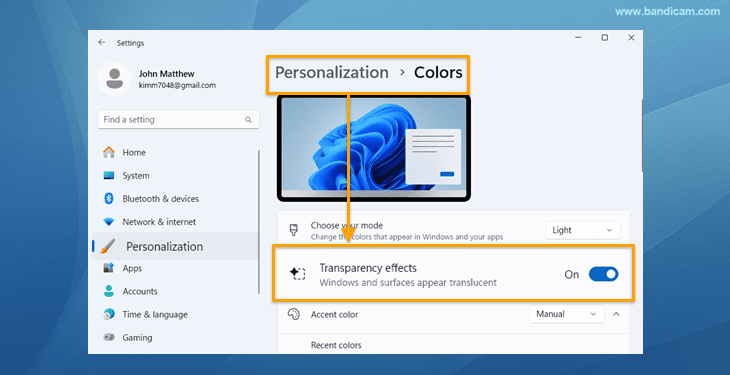Collapse the Accent color section chevron
The height and width of the screenshot is (375, 730).
point(616,314)
